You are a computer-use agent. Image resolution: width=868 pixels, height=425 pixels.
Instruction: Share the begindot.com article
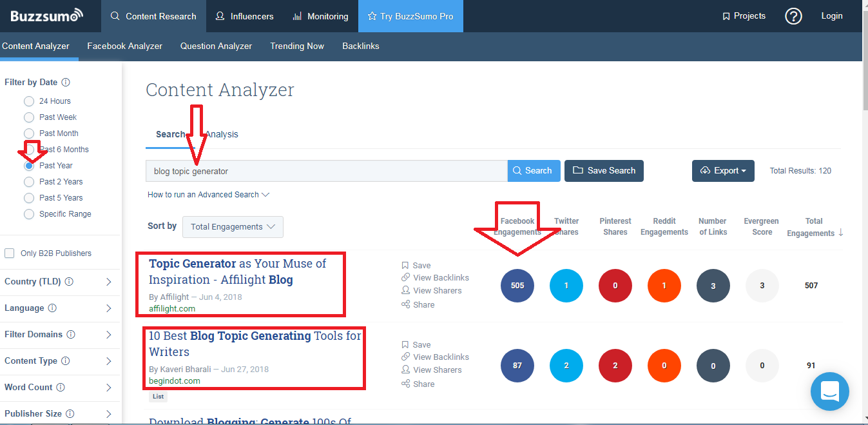click(418, 384)
